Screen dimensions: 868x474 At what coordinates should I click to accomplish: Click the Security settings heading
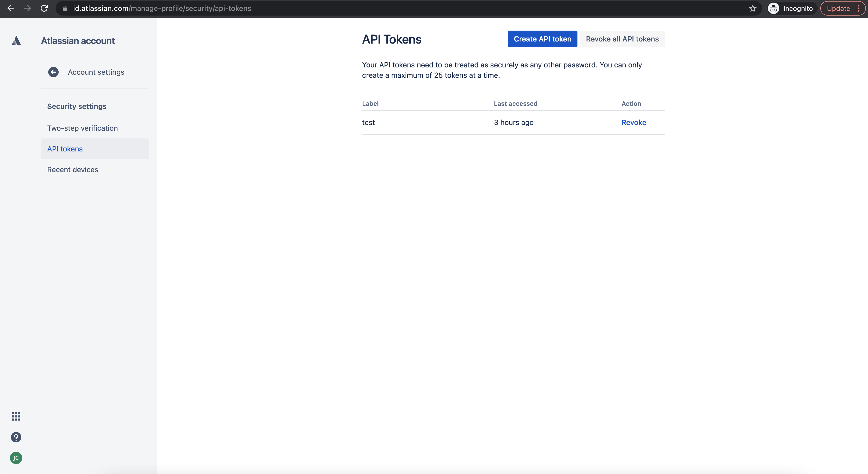[x=77, y=107]
